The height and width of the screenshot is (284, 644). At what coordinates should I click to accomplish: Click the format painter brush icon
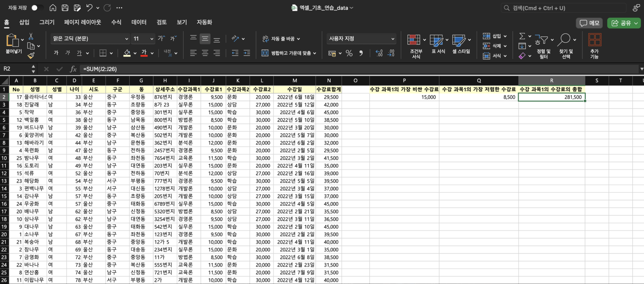31,55
